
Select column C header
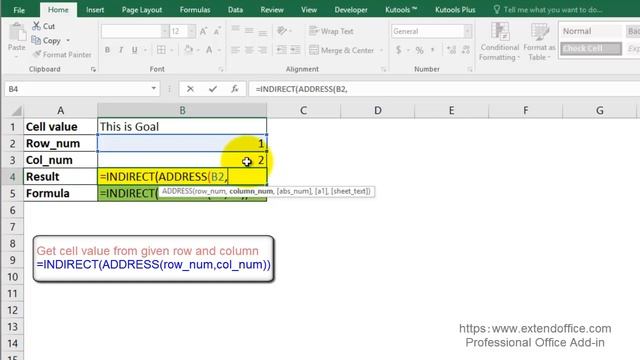(303, 110)
